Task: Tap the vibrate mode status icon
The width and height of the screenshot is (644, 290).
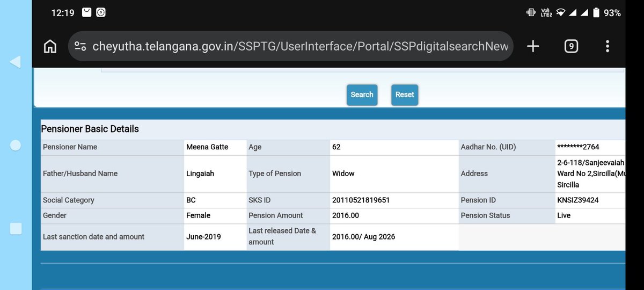Action: [x=530, y=13]
